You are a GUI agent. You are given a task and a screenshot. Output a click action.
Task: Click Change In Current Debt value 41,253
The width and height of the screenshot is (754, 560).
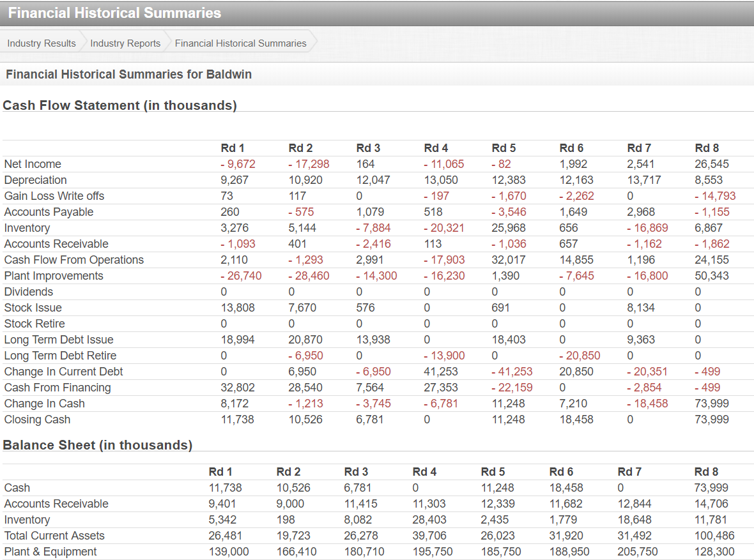[x=441, y=372]
